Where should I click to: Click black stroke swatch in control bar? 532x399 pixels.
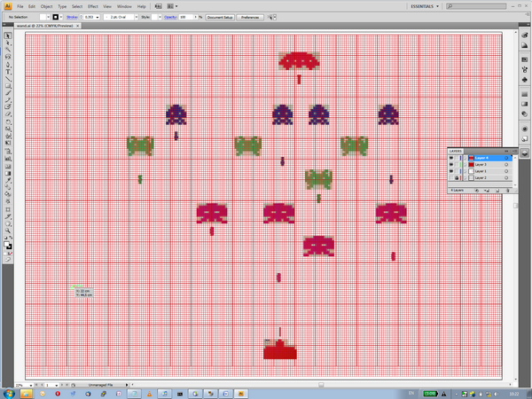pos(56,17)
